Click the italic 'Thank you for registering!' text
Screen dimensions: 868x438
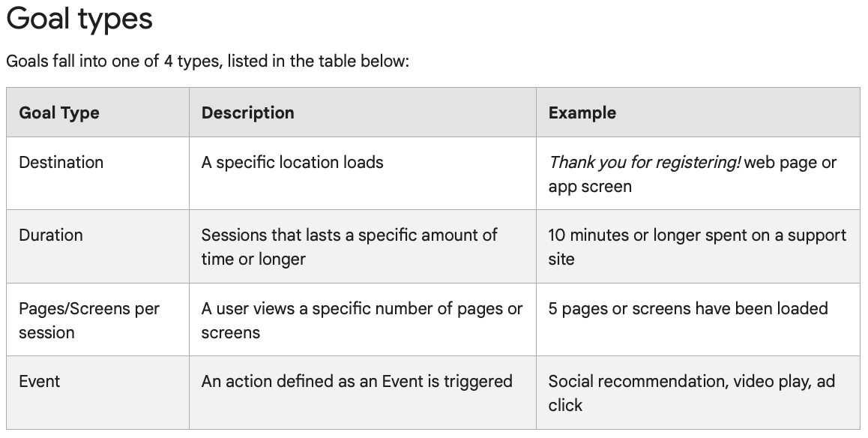click(645, 162)
